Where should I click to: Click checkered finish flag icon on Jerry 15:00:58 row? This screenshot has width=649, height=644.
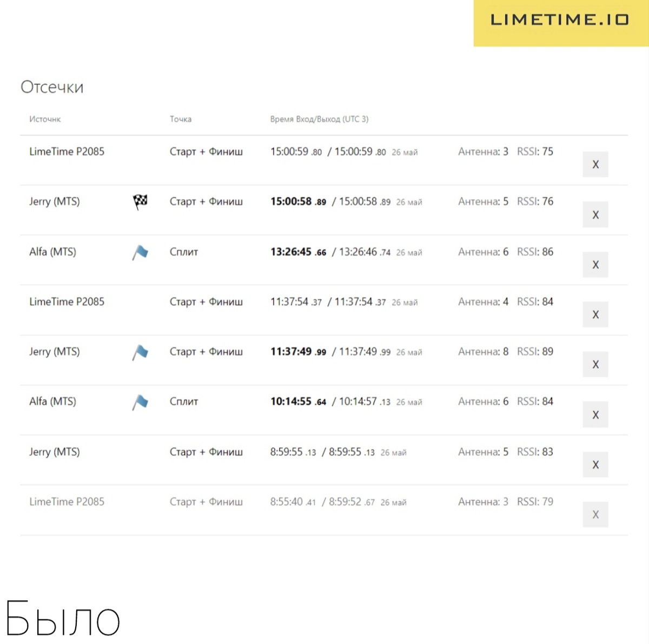(x=140, y=202)
